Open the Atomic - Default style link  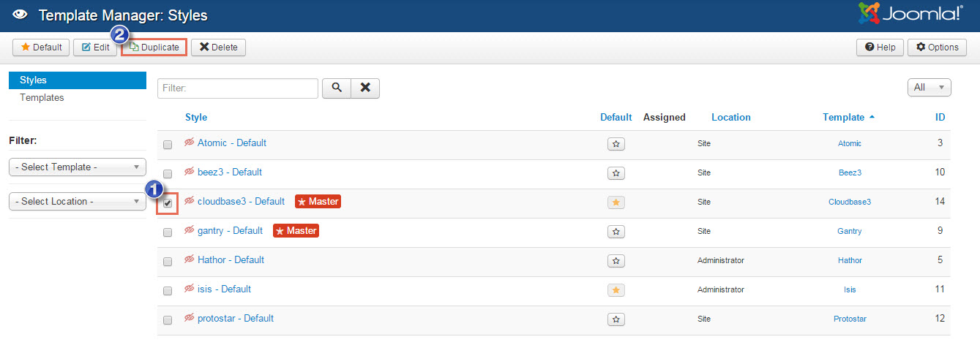click(x=232, y=143)
